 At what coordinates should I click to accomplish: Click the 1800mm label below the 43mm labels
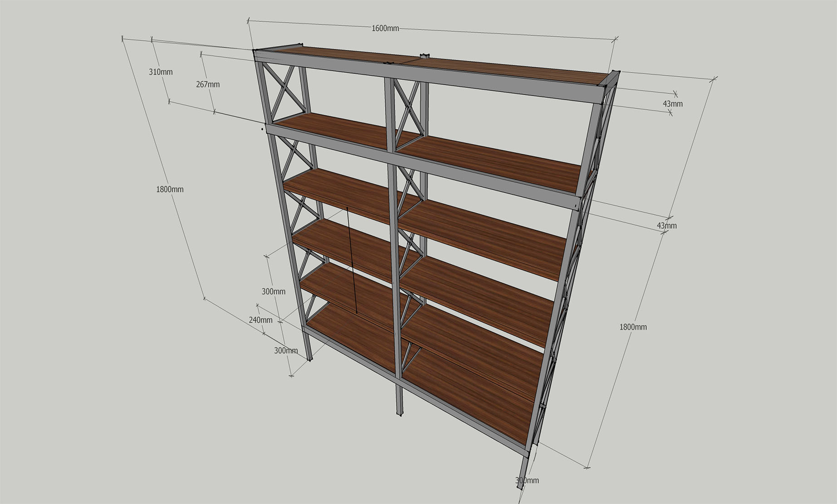pos(633,327)
